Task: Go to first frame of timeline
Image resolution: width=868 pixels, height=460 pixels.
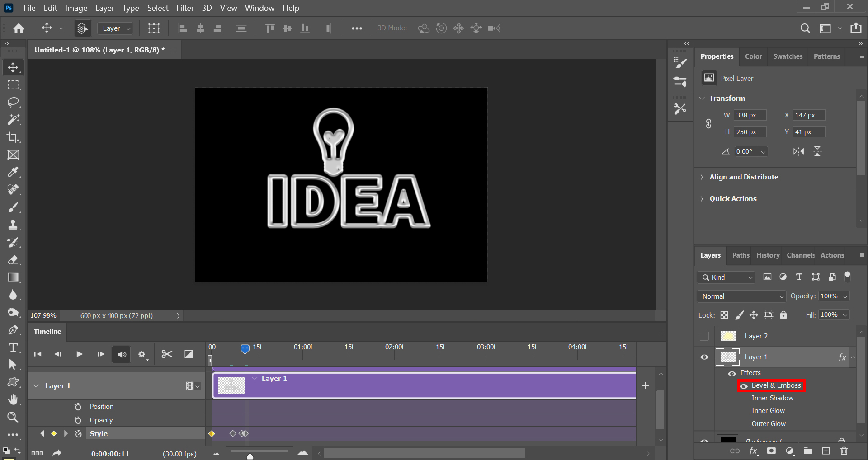Action: [38, 354]
